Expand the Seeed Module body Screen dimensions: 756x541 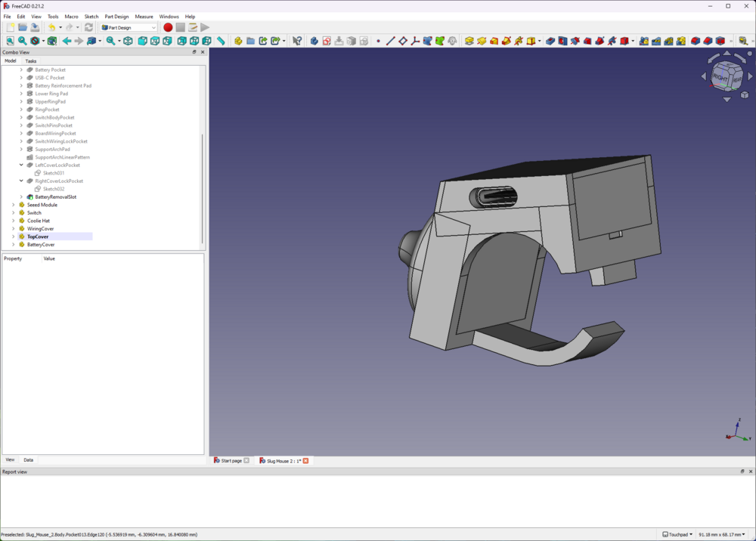[x=13, y=205]
